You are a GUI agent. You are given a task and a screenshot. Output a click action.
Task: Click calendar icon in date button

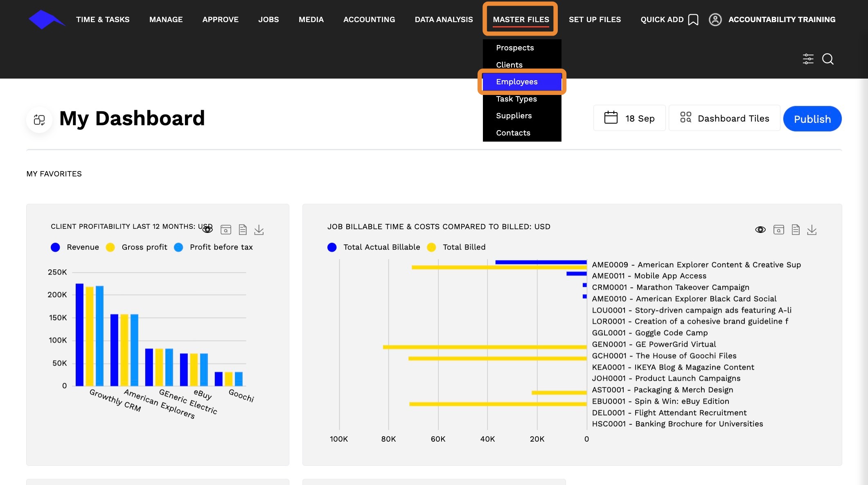click(611, 117)
